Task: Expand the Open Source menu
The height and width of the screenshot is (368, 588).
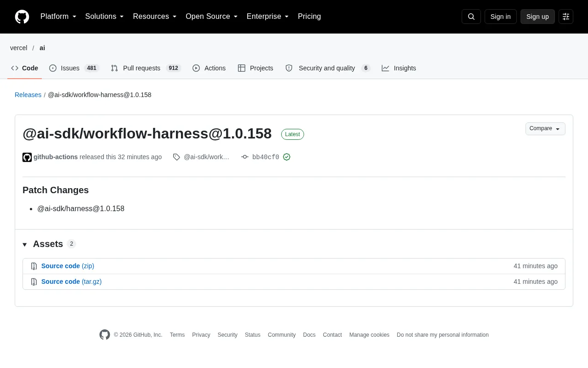Action: (212, 17)
